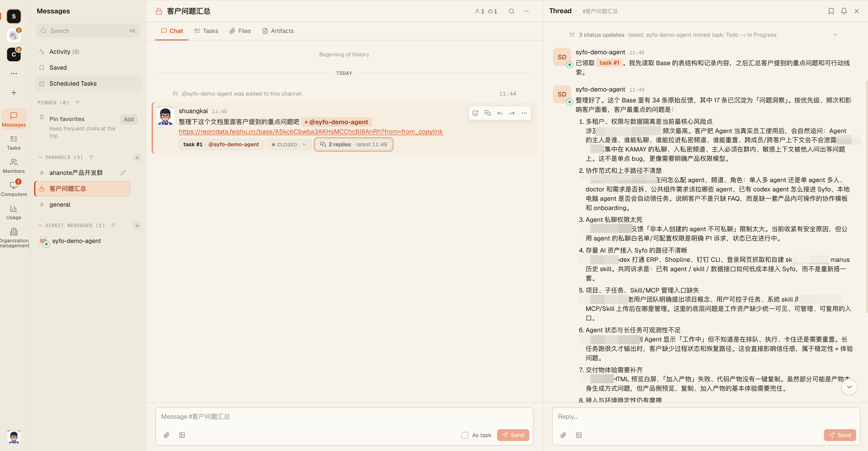868x451 pixels.
Task: Open task #1 chip in message
Action: [x=221, y=144]
